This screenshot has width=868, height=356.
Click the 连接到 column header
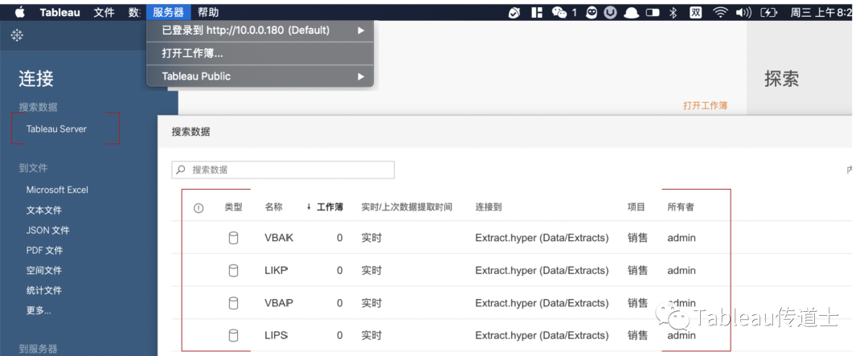pyautogui.click(x=489, y=207)
